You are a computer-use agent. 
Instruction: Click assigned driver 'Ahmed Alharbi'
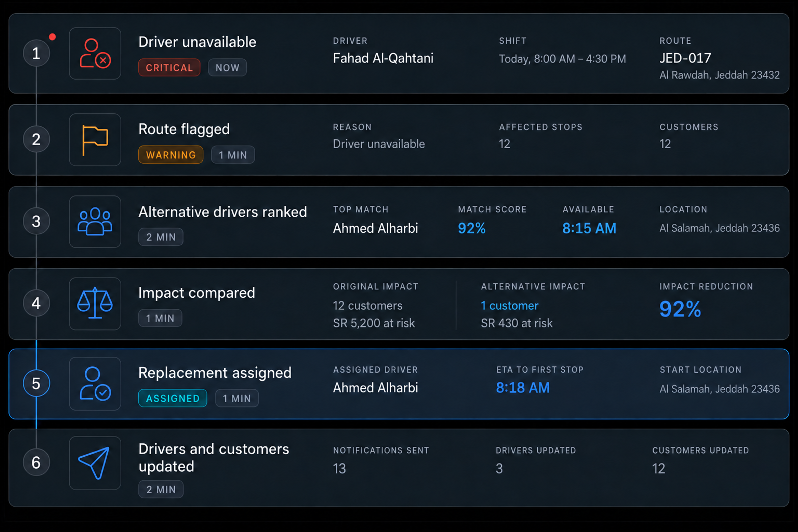[x=375, y=388]
